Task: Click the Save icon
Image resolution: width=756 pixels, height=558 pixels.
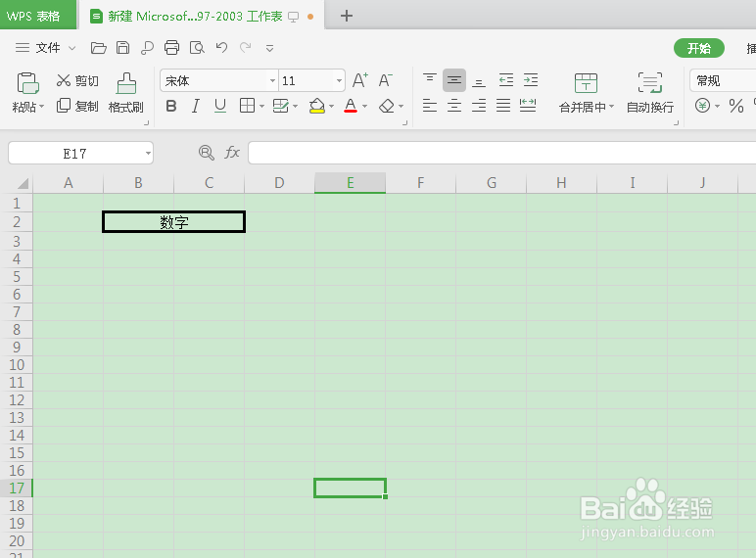Action: pos(123,48)
